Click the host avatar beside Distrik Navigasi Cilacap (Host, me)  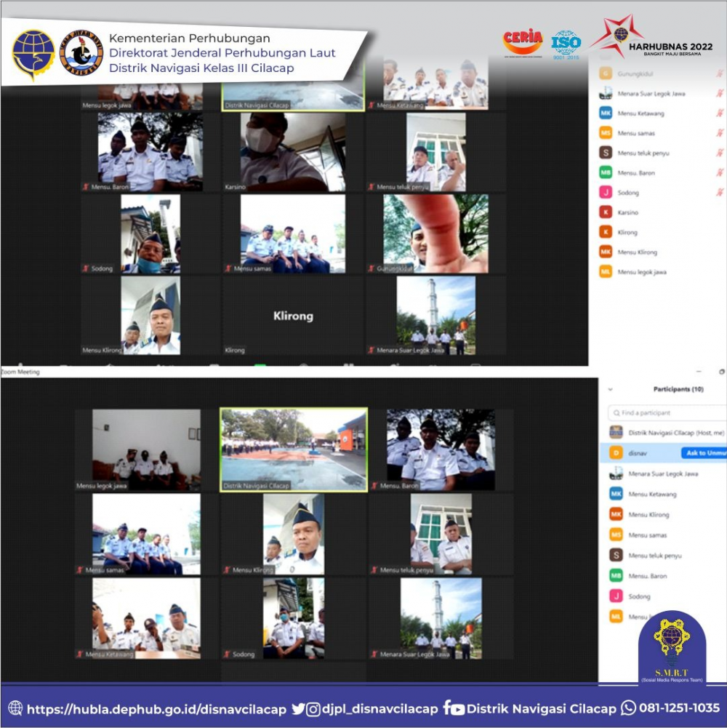(616, 432)
